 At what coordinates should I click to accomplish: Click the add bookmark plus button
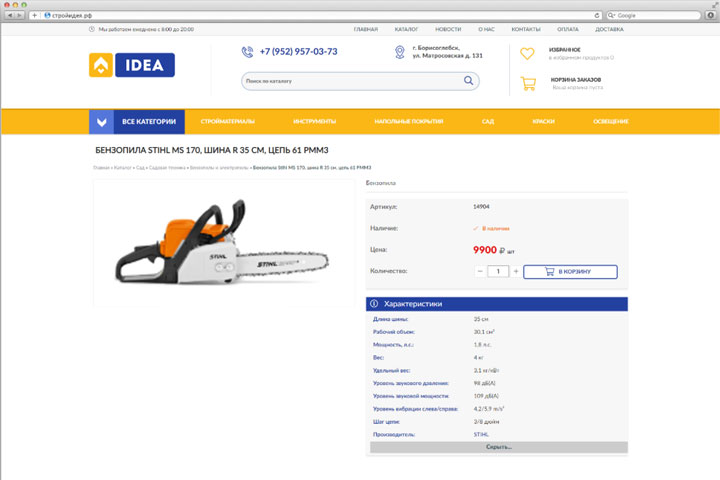pyautogui.click(x=34, y=16)
